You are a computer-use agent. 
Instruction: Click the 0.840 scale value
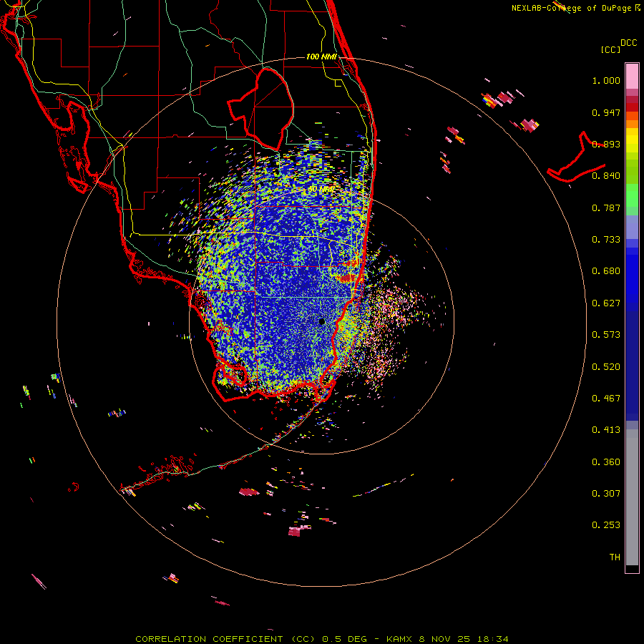(606, 176)
